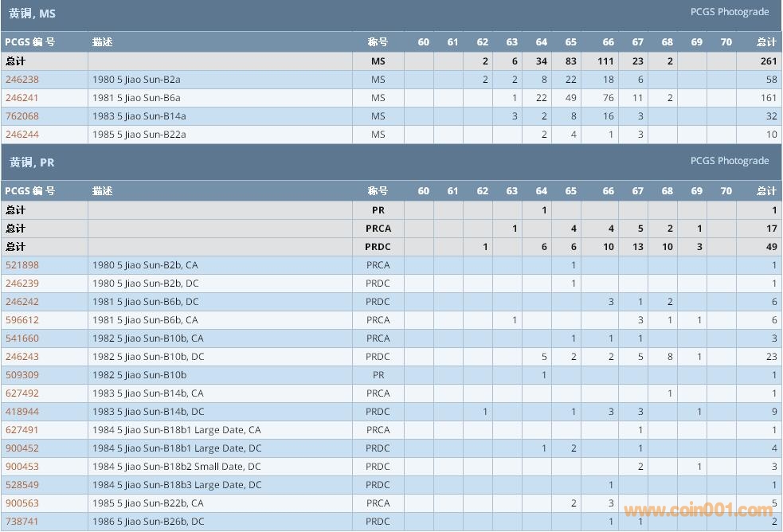Select the 1985 5 Jiao Sun-B22a description cell

139,135
